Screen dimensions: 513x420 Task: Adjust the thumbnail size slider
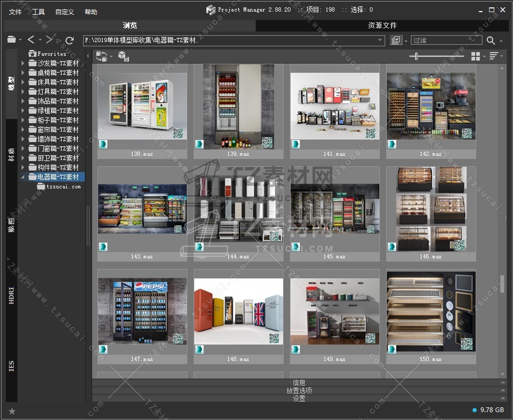point(417,56)
